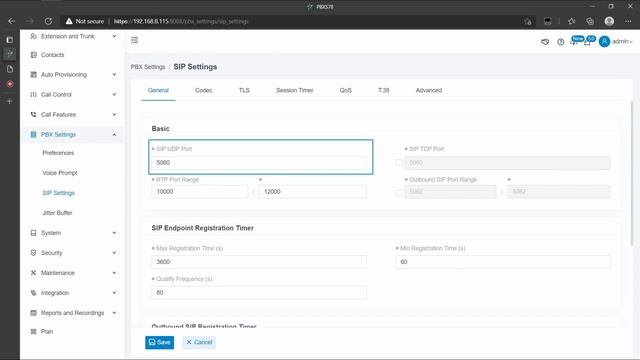Focus RTP Port Range end field

(313, 192)
